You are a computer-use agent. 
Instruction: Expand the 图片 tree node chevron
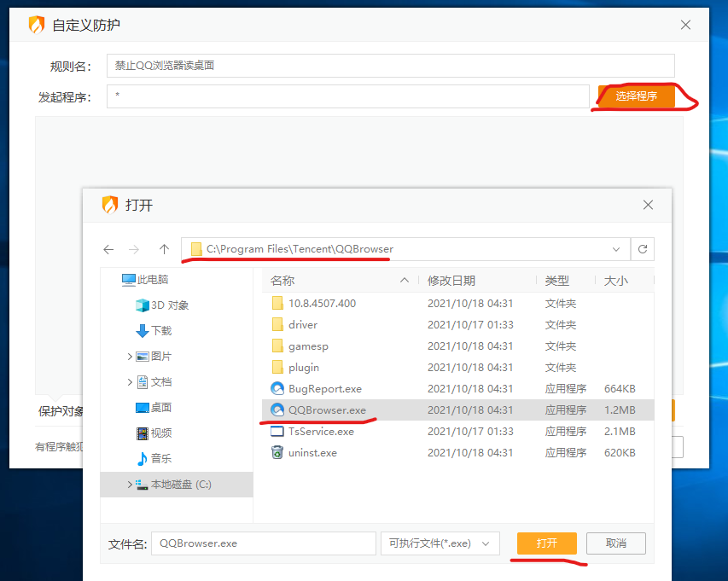130,357
